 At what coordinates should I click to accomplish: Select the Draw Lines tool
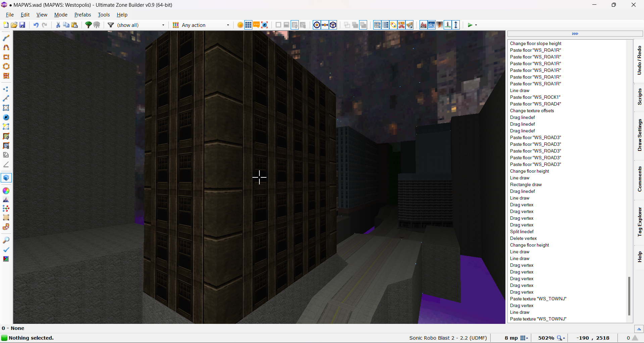click(6, 38)
